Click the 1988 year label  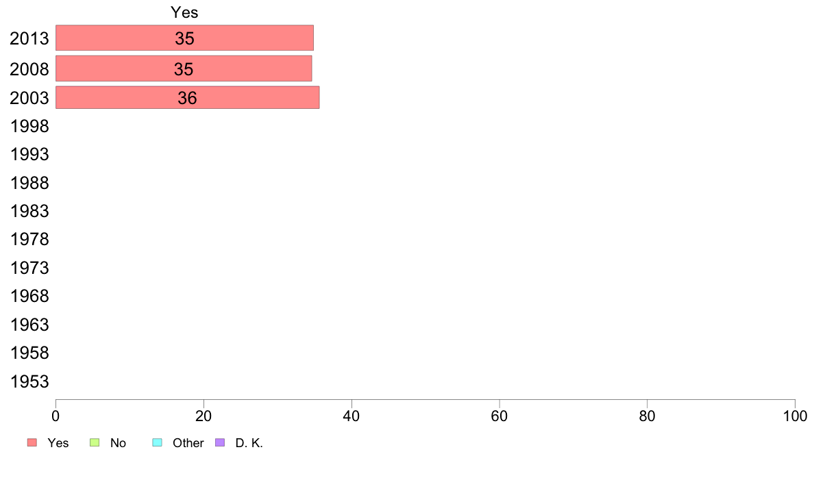pos(29,183)
